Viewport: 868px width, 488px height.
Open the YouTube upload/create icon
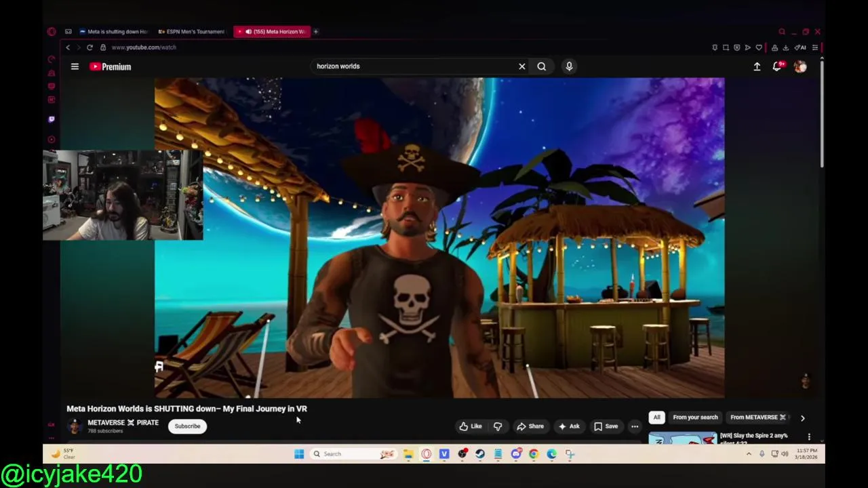(x=757, y=66)
